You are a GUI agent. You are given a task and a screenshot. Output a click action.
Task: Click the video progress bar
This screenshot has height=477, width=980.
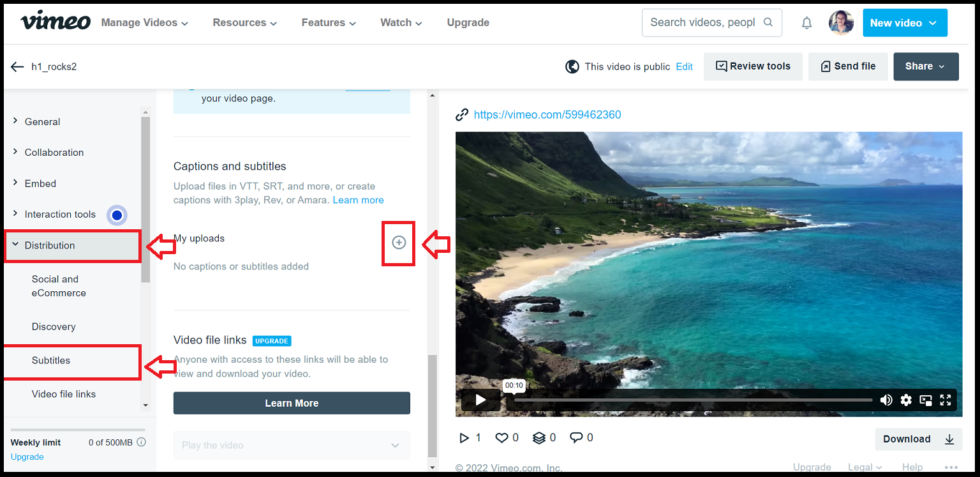pos(694,400)
